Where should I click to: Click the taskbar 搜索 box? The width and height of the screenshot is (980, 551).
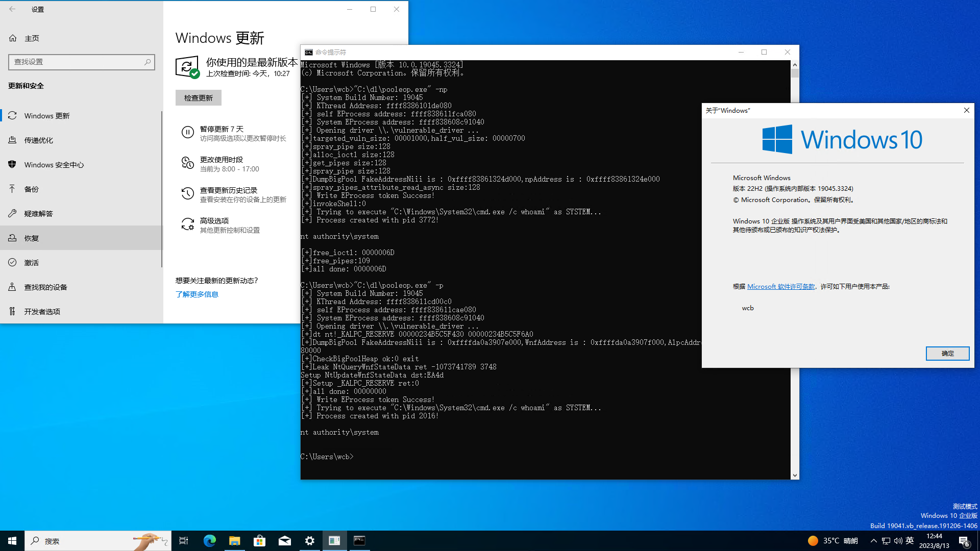pyautogui.click(x=97, y=541)
